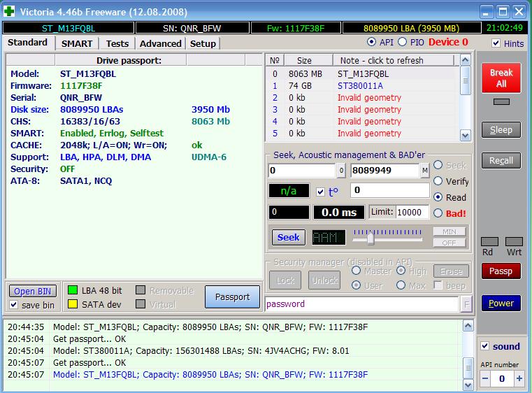The height and width of the screenshot is (393, 532).
Task: Switch to the Standard tab
Action: [27, 43]
